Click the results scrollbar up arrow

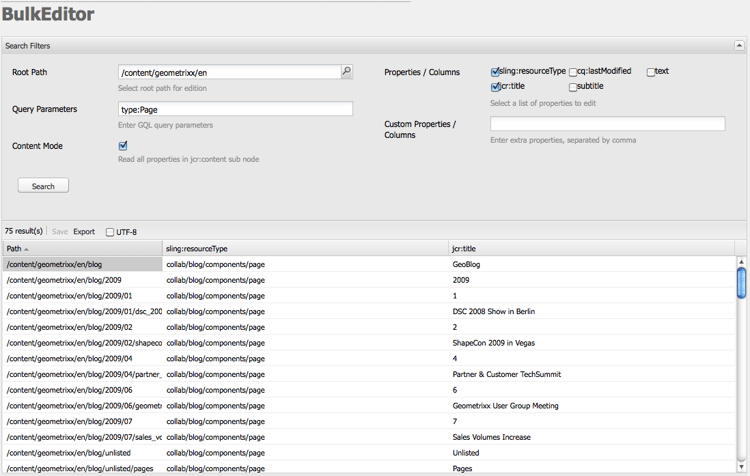coord(741,262)
